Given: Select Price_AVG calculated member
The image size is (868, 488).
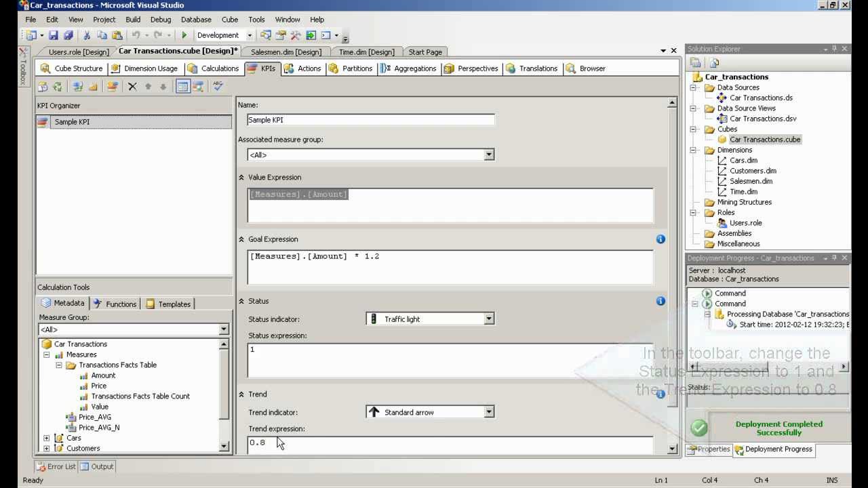Looking at the screenshot, I should tap(94, 418).
